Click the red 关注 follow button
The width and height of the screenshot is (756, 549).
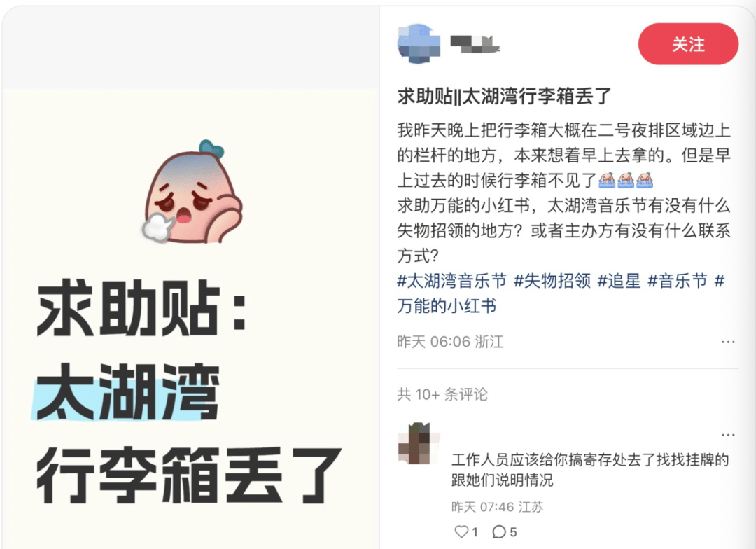(x=688, y=44)
